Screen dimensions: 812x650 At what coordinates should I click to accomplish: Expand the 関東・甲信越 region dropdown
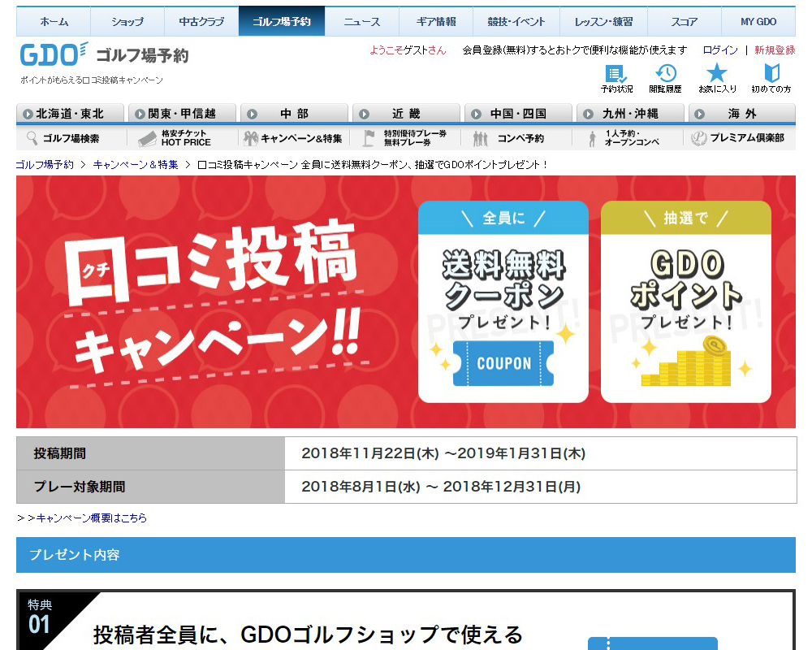pos(182,114)
